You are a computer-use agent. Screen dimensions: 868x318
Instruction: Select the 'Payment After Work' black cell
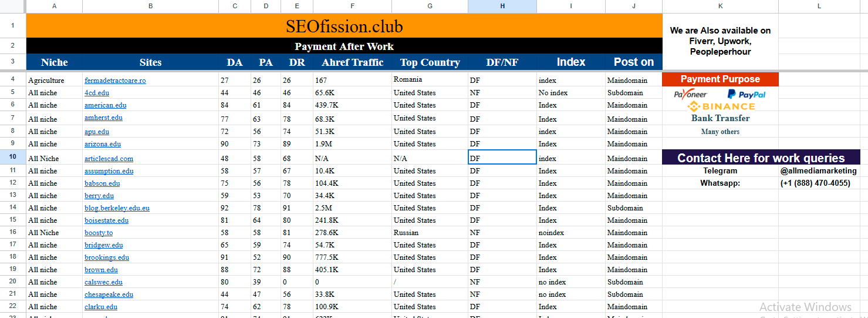point(344,46)
